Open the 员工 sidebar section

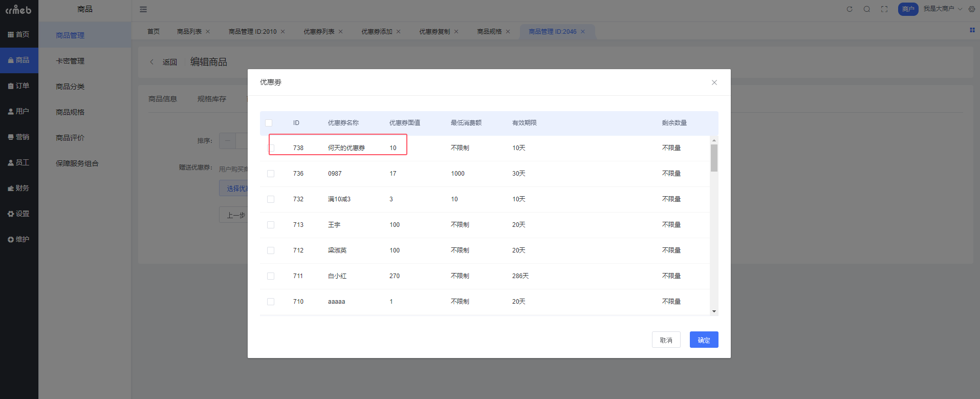tap(19, 162)
